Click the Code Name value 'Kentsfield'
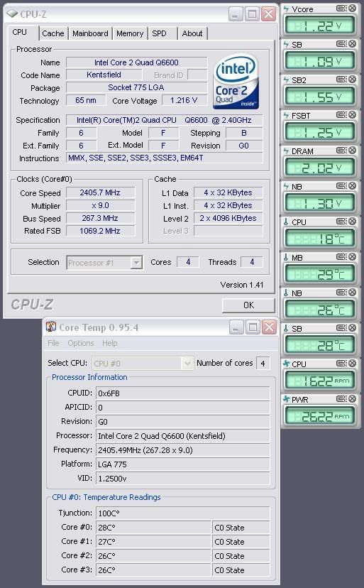The width and height of the screenshot is (364, 588). [x=104, y=75]
